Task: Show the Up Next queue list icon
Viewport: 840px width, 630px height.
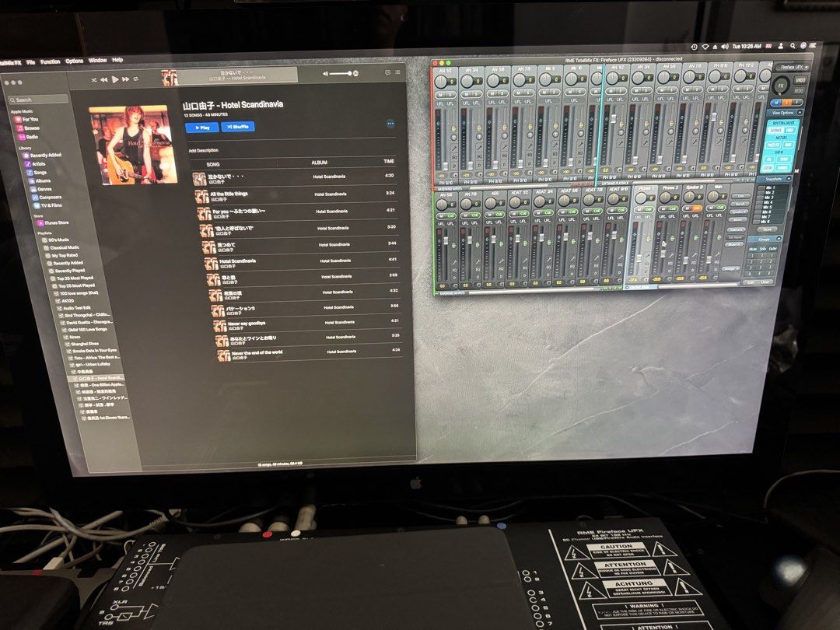Action: pos(397,72)
